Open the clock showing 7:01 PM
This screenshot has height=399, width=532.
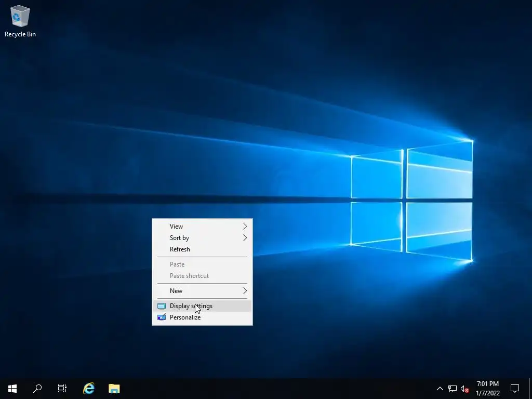[x=487, y=389]
